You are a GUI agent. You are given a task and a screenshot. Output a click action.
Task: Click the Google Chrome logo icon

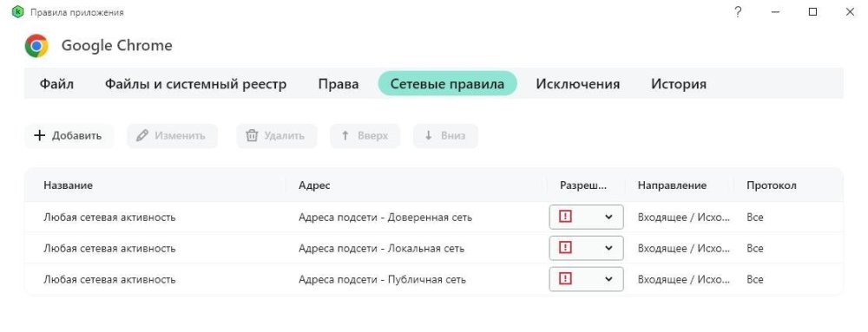point(36,46)
